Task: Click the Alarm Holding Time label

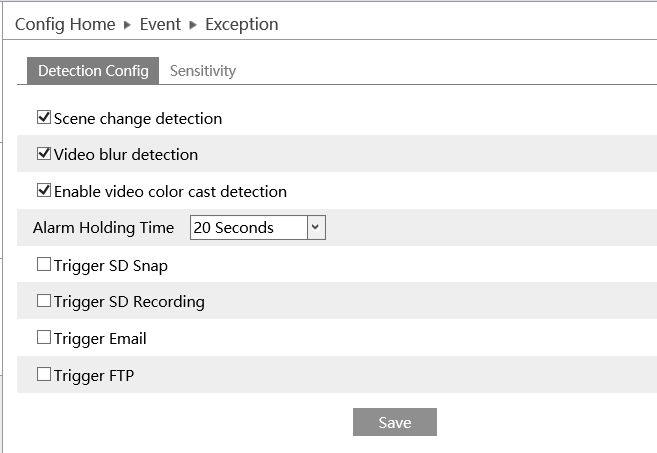Action: pos(103,228)
